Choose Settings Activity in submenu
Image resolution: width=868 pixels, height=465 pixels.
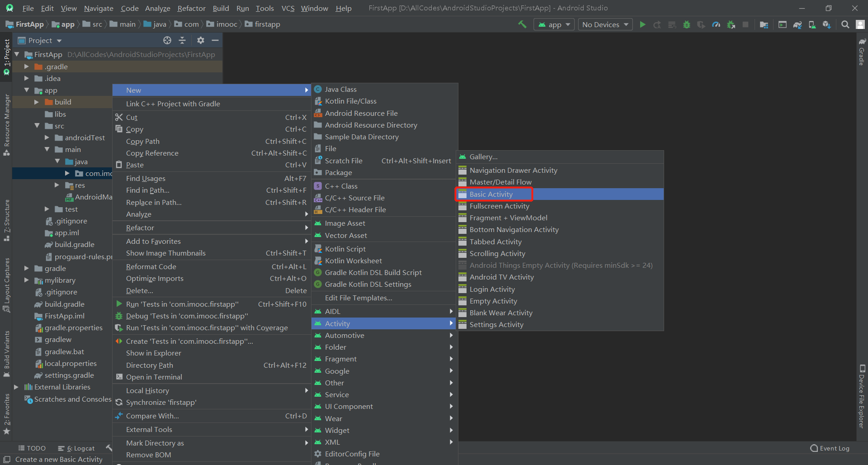tap(560, 324)
